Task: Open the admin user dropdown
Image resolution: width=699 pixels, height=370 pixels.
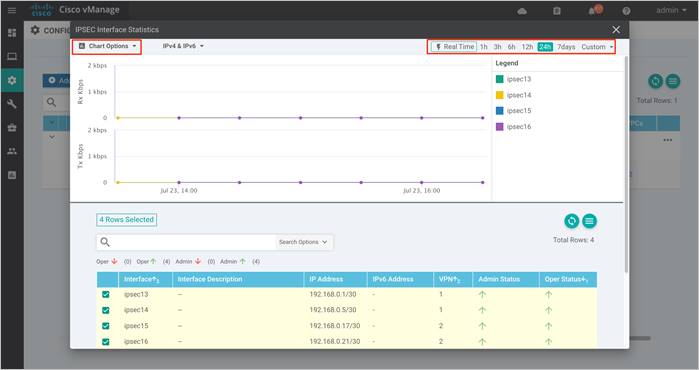Action: coord(671,10)
